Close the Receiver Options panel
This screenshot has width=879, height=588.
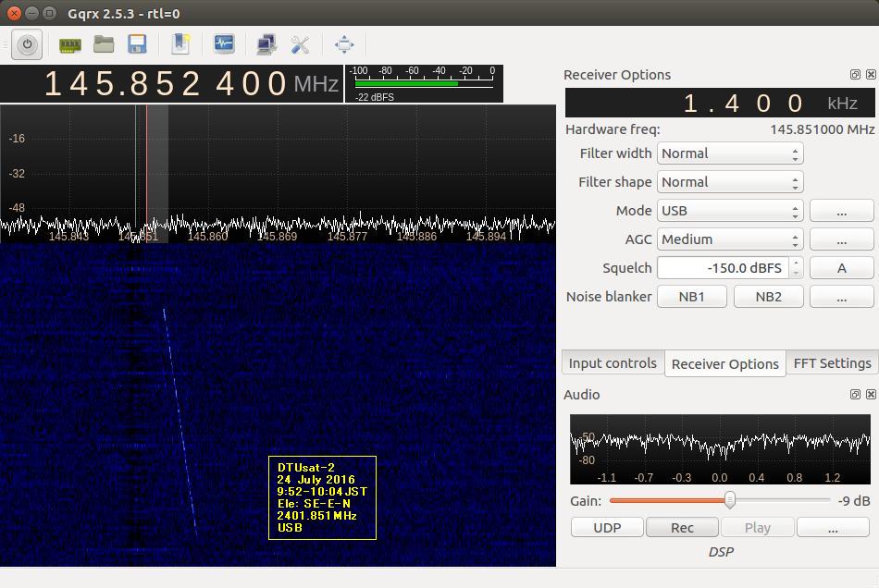(871, 75)
